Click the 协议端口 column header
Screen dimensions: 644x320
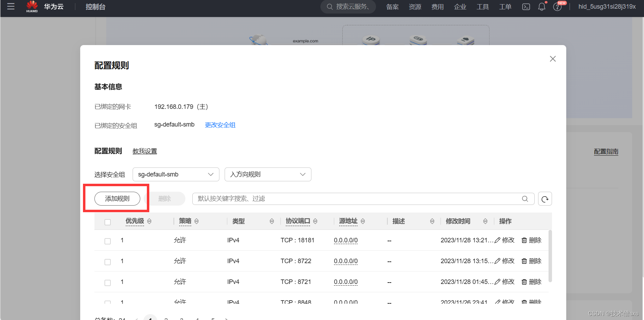[x=298, y=221]
